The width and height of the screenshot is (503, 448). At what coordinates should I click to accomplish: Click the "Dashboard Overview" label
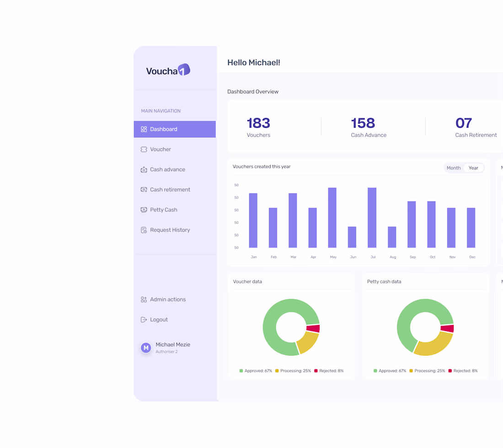pos(253,92)
